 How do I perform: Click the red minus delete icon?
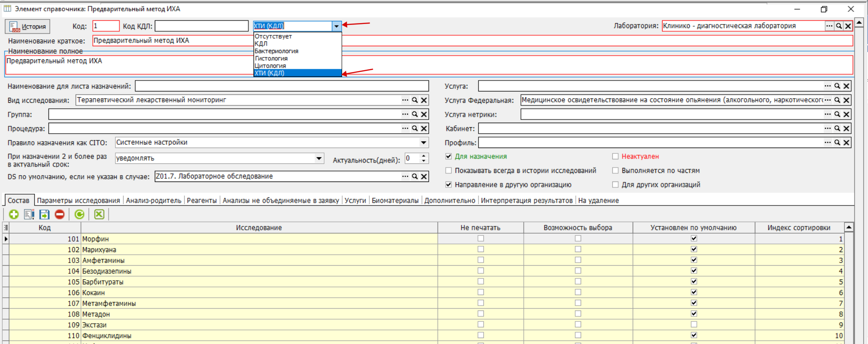click(x=60, y=215)
